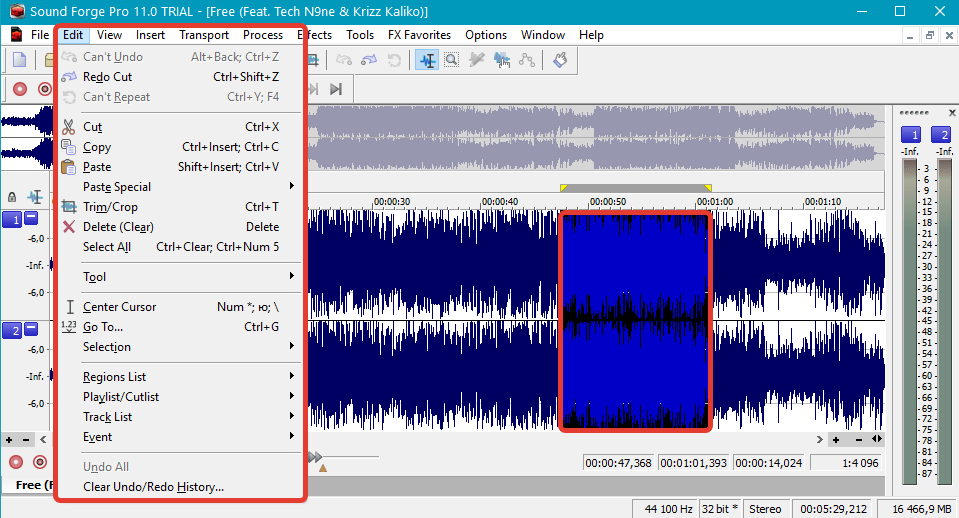
Task: Activate the Edit tool waveform cursor icon
Action: point(427,60)
